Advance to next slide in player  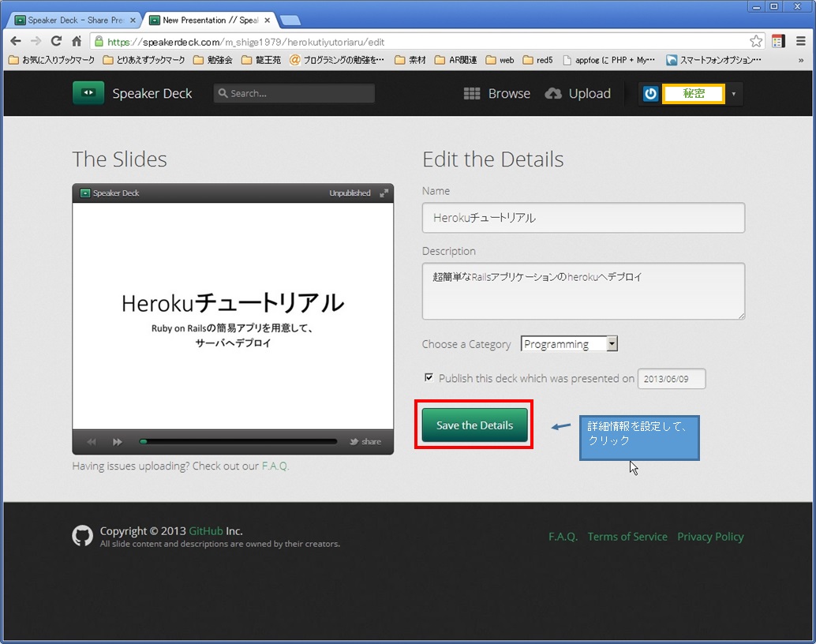pyautogui.click(x=118, y=441)
